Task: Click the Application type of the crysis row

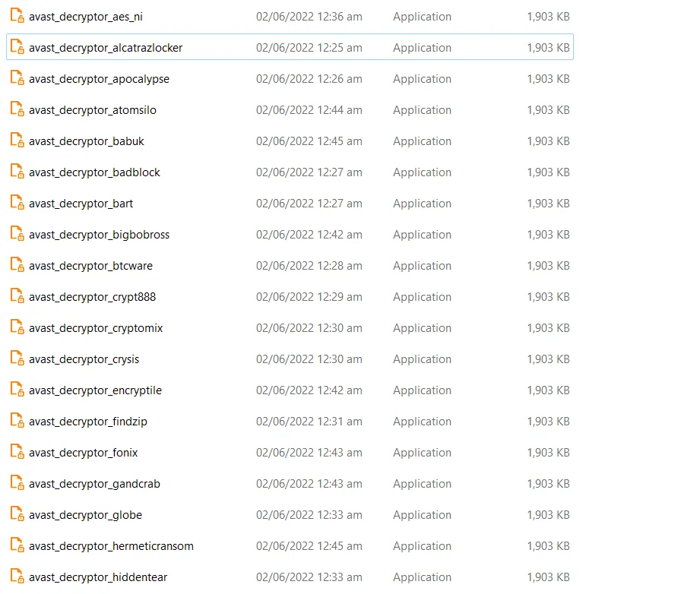Action: 422,360
